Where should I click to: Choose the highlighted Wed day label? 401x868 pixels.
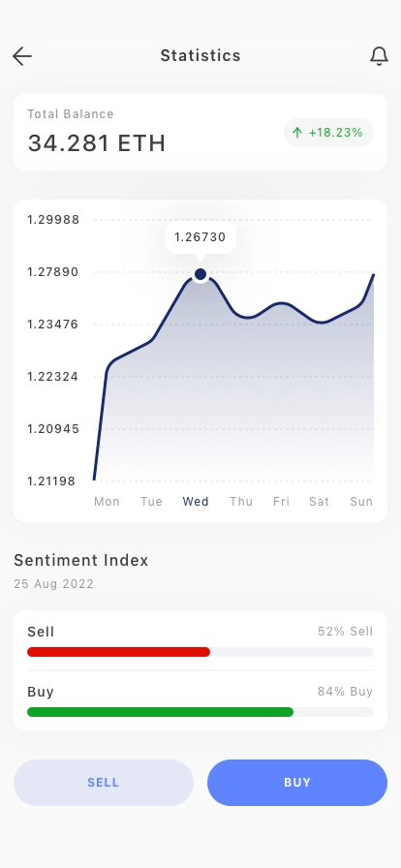[x=196, y=502]
